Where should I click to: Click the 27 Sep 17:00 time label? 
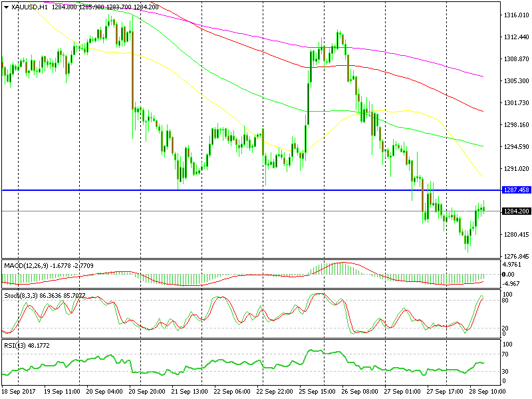[445, 391]
